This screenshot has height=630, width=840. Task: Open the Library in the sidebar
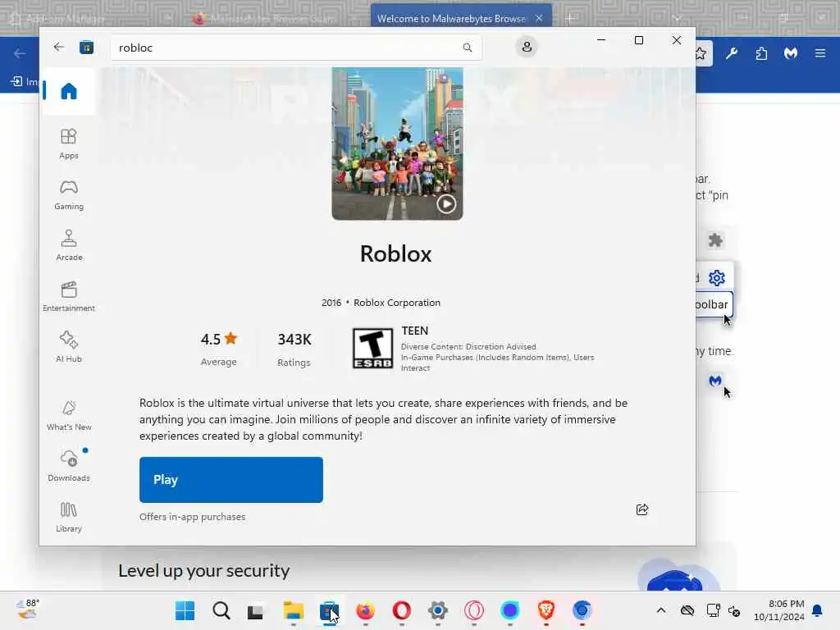(69, 517)
